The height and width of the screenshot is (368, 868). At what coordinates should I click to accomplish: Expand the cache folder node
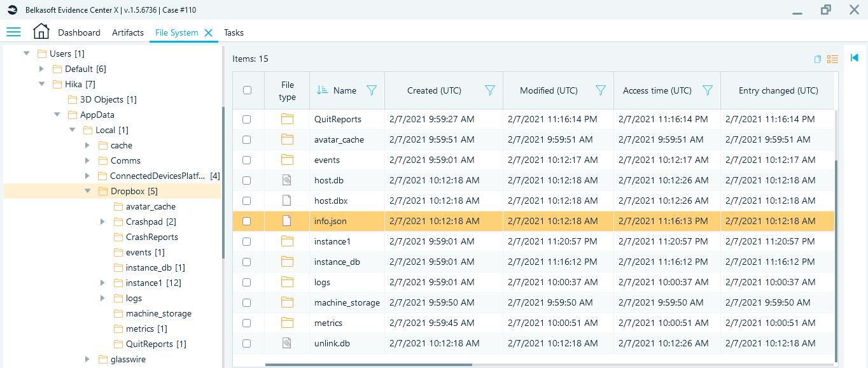pyautogui.click(x=87, y=145)
